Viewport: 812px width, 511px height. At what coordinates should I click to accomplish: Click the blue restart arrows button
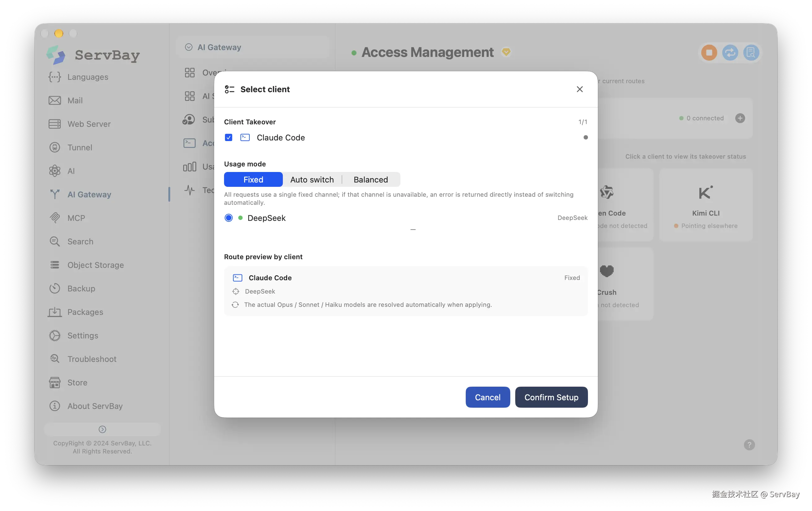tap(730, 53)
